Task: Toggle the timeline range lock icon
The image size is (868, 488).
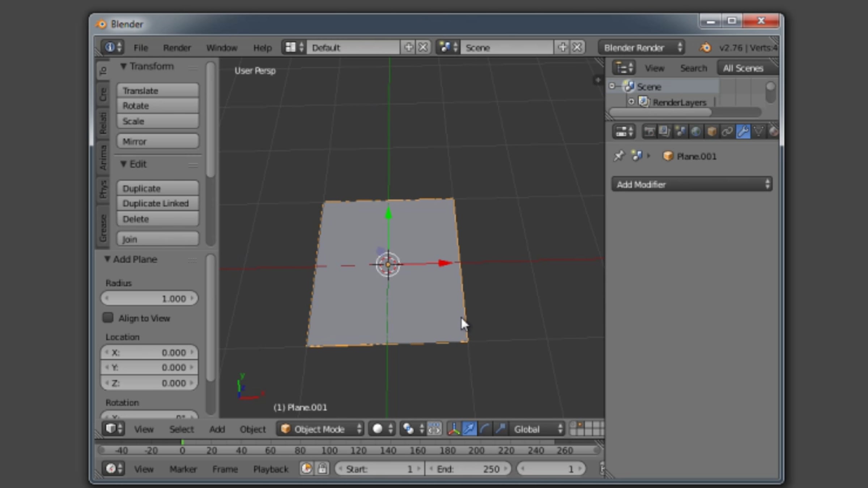Action: coord(322,469)
